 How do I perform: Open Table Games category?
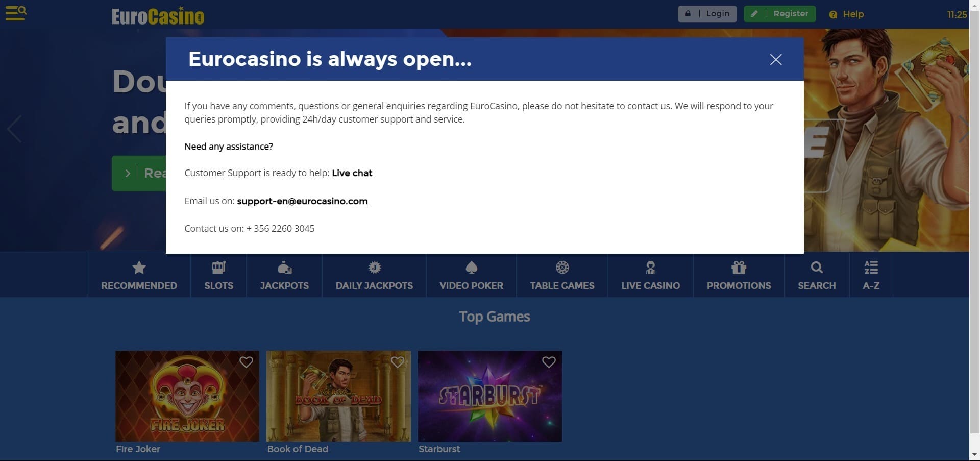[x=562, y=275]
